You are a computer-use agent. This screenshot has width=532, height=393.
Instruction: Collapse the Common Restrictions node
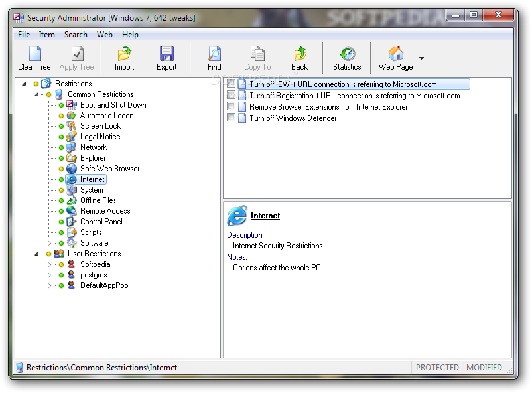(x=36, y=94)
